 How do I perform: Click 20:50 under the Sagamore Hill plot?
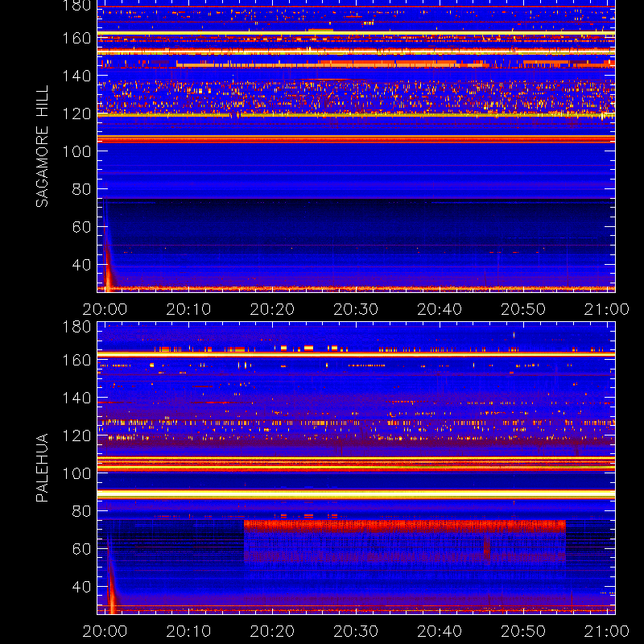(x=523, y=309)
